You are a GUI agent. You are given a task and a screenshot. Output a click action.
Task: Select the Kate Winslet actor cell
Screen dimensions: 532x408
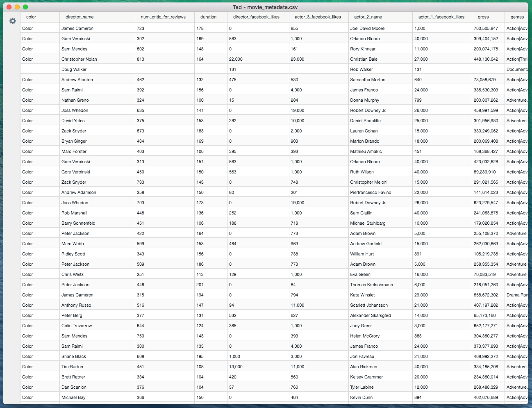(380, 295)
